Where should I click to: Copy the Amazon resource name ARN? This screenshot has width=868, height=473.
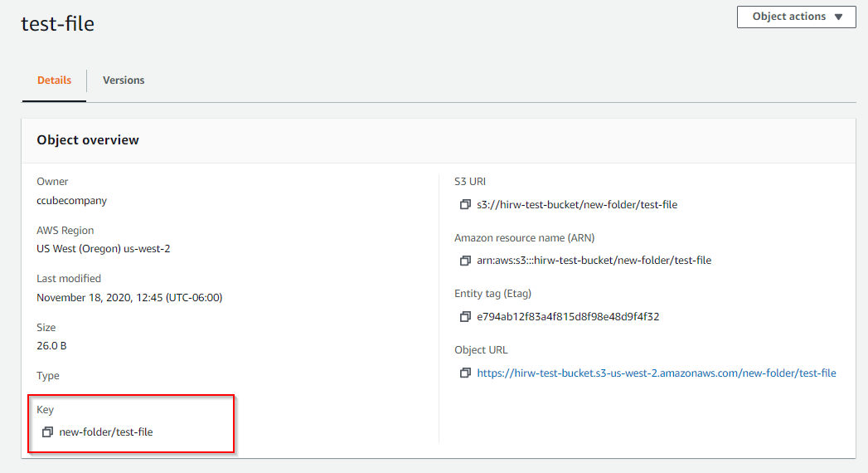(465, 261)
